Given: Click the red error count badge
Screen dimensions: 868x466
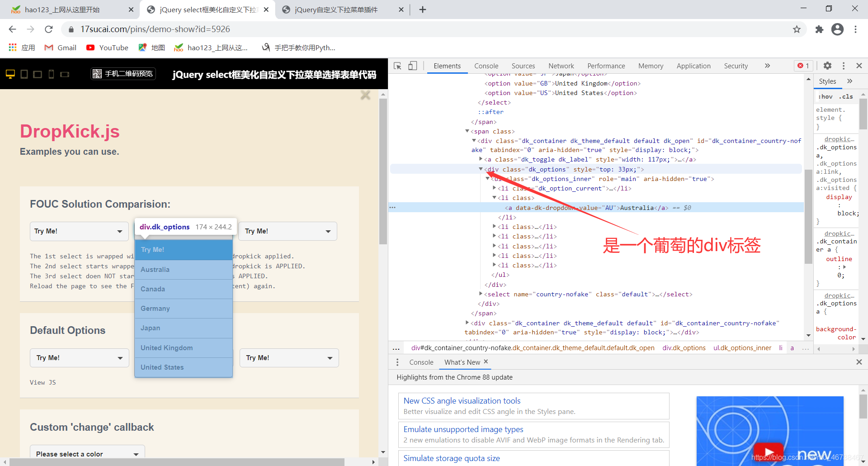Looking at the screenshot, I should (x=803, y=66).
